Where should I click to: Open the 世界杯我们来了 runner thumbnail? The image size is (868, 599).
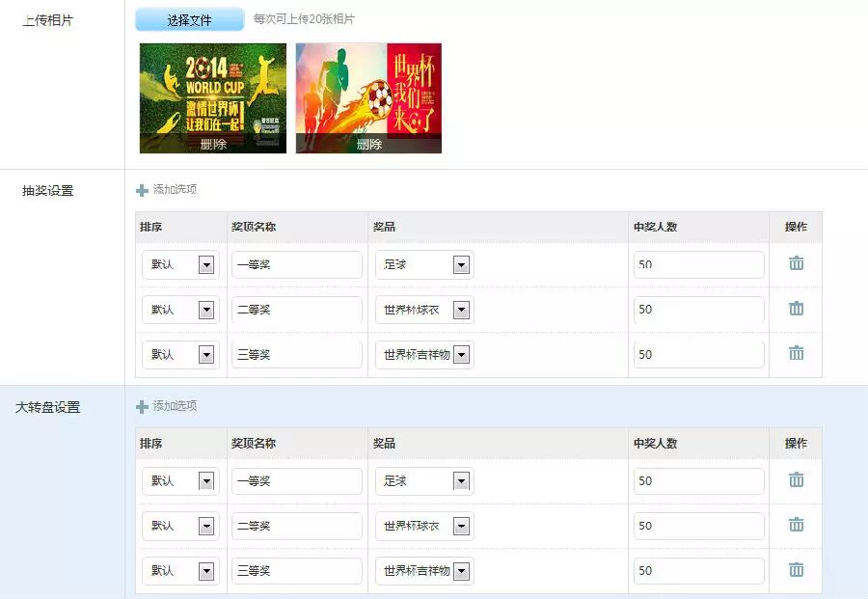pos(368,98)
